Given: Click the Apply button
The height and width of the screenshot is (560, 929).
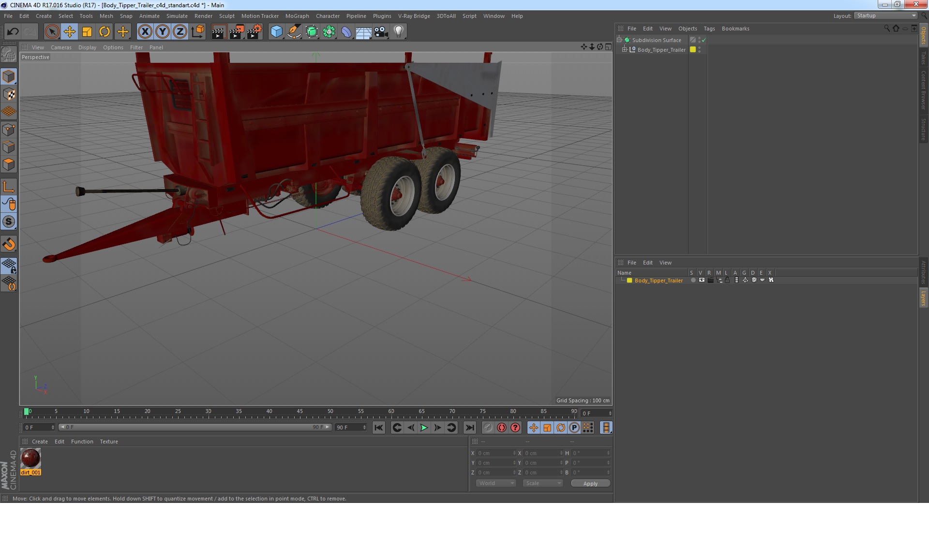Looking at the screenshot, I should pos(590,484).
